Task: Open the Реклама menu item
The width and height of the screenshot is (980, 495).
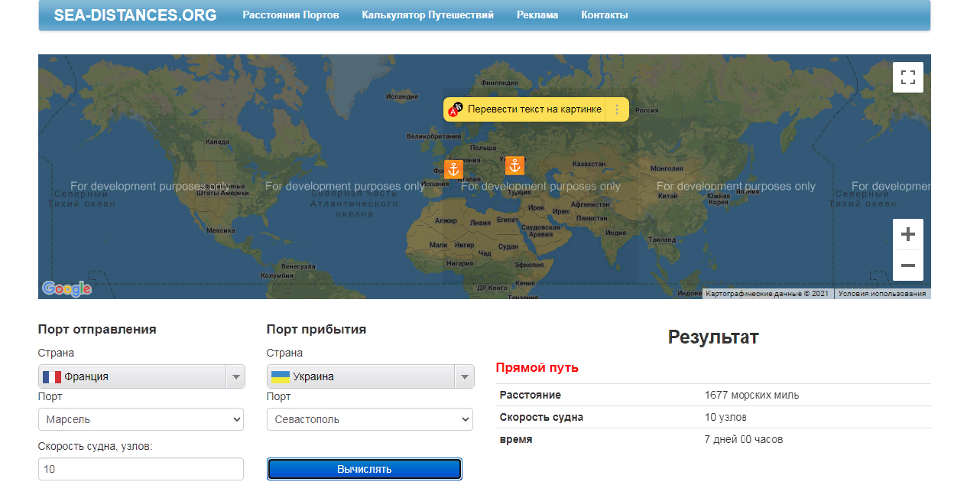Action: tap(537, 15)
